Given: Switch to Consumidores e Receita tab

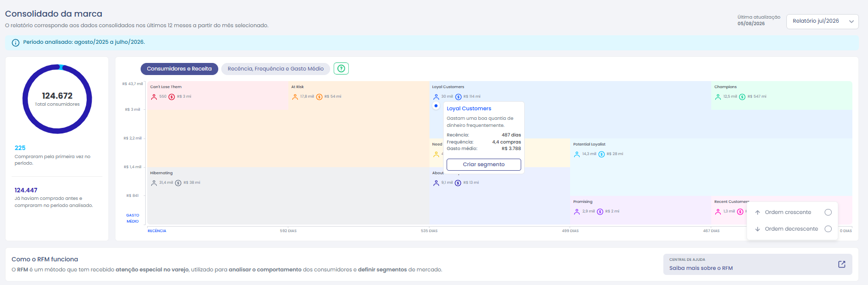Looking at the screenshot, I should pos(179,69).
